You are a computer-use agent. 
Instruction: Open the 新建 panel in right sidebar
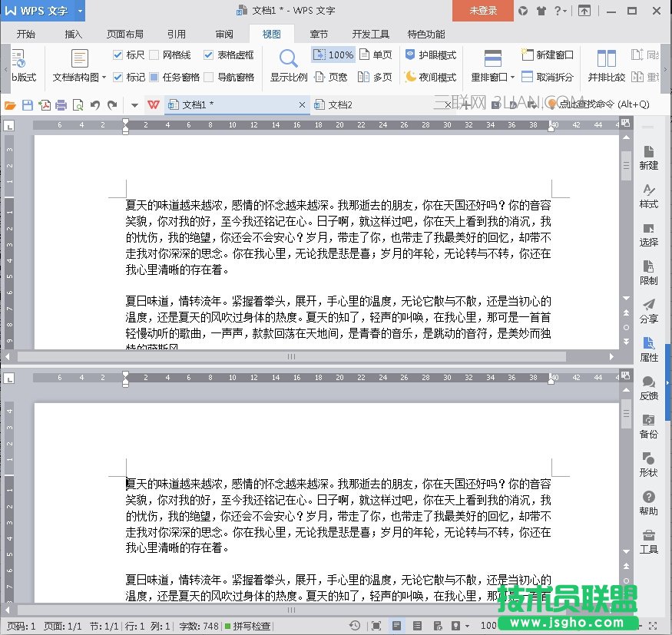(x=649, y=157)
